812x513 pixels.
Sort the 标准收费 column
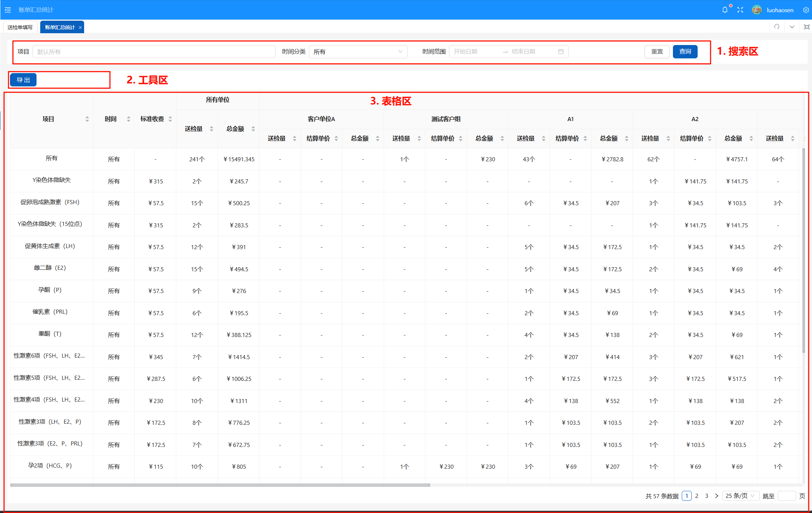(170, 119)
